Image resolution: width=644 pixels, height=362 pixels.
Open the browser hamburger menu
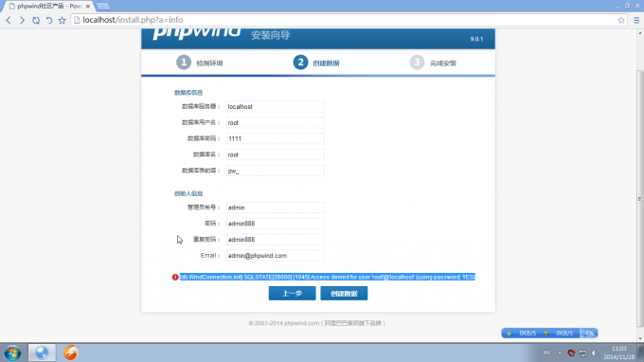[636, 20]
